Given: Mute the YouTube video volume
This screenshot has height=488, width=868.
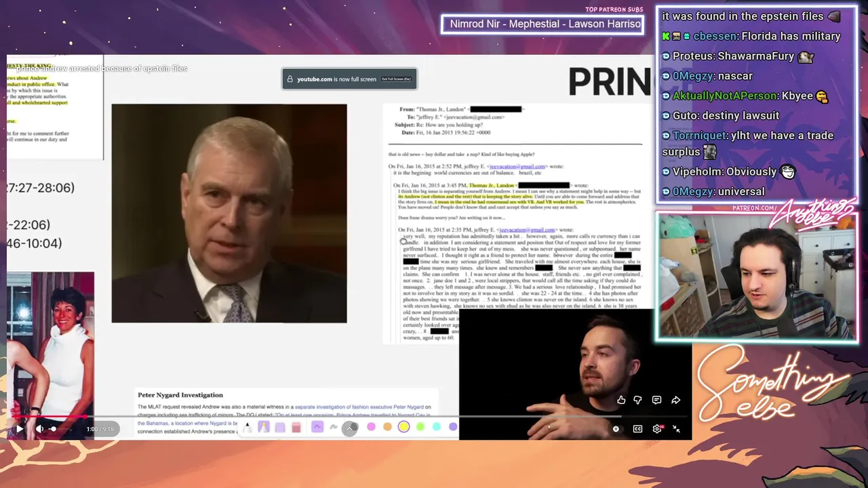Looking at the screenshot, I should pos(39,428).
